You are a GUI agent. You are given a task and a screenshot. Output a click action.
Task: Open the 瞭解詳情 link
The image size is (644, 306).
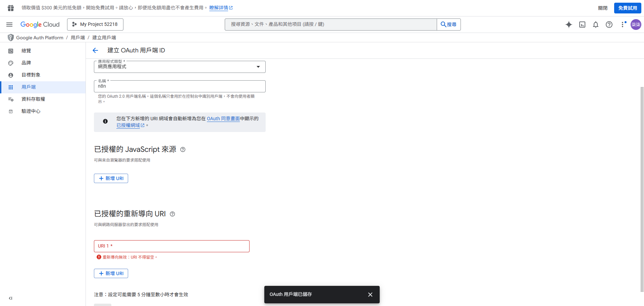pos(219,7)
